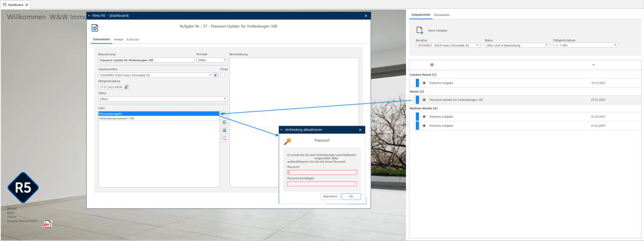Screen dimensions: 644x241
Task: Confirm password dialog with Ok
Action: coord(351,196)
